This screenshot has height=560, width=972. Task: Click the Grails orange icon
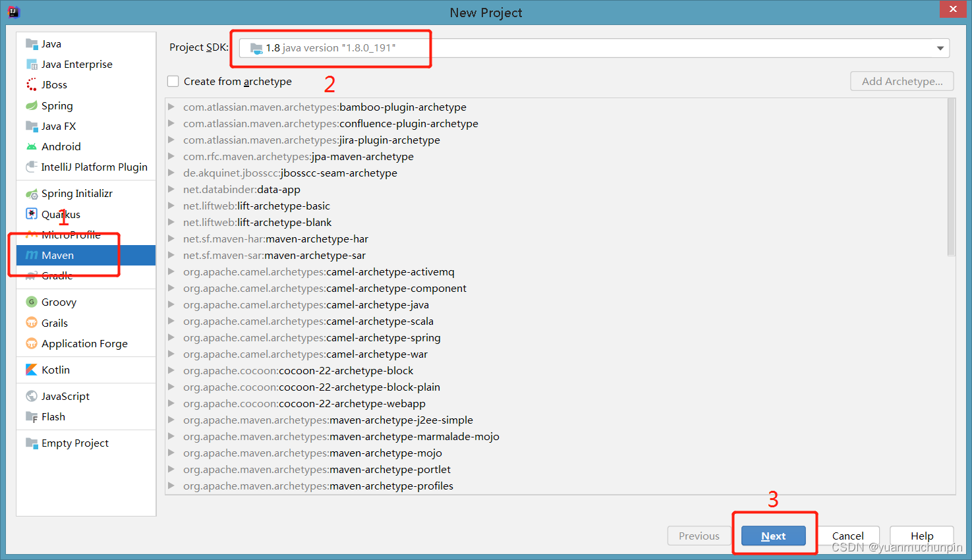[x=32, y=323]
